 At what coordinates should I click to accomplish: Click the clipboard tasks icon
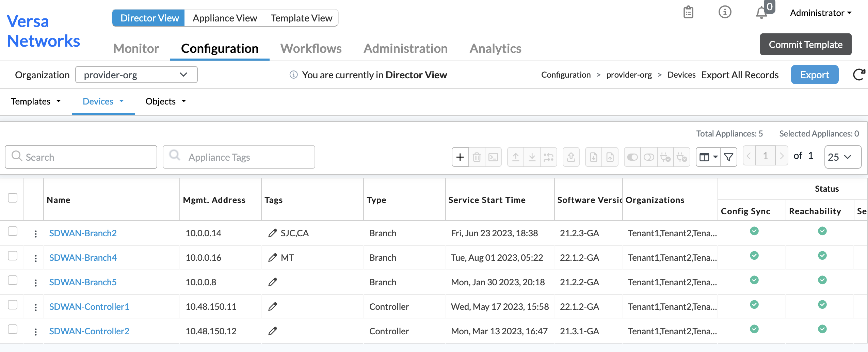tap(688, 12)
